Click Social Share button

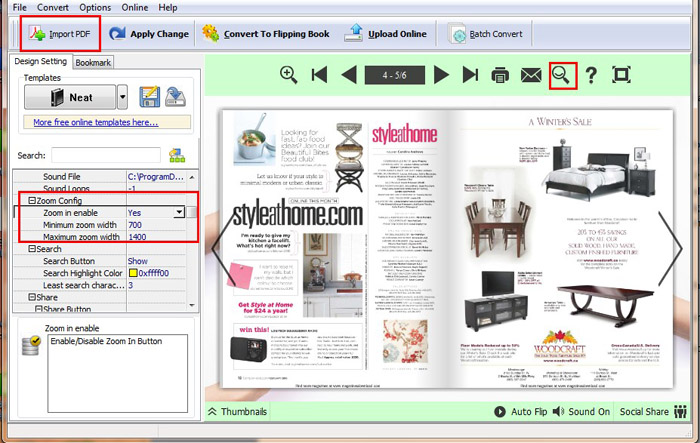(x=653, y=412)
